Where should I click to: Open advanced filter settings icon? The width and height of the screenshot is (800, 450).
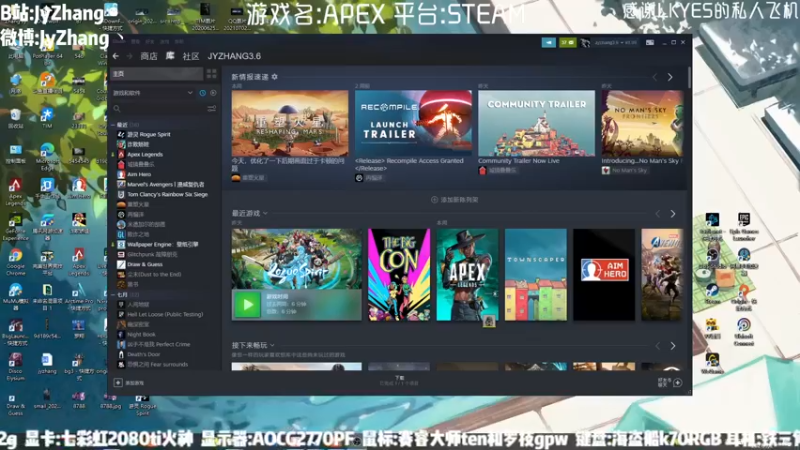pos(211,109)
